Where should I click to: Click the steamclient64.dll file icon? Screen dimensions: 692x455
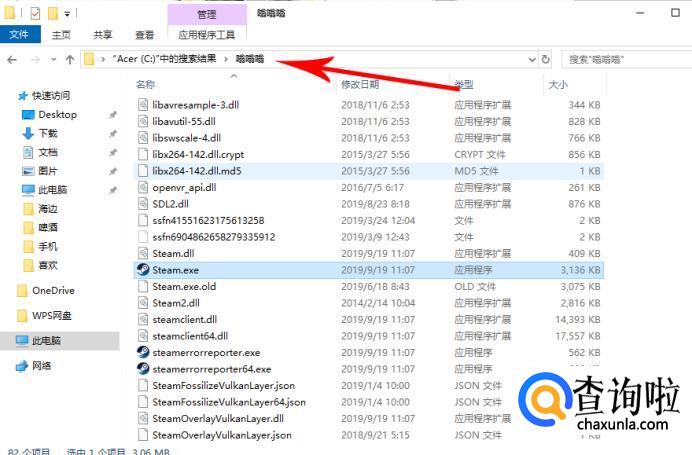coord(143,336)
